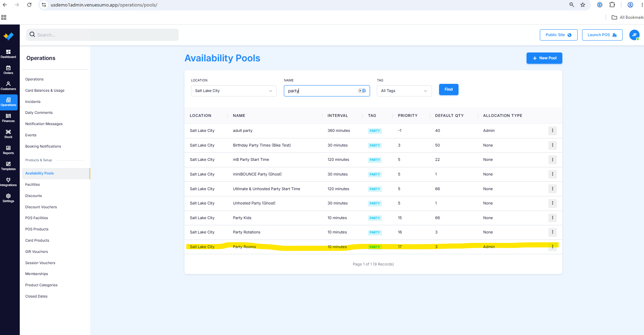The height and width of the screenshot is (335, 644).
Task: Click PARTY tag in miniBOUNCE Party row
Action: pyautogui.click(x=374, y=174)
